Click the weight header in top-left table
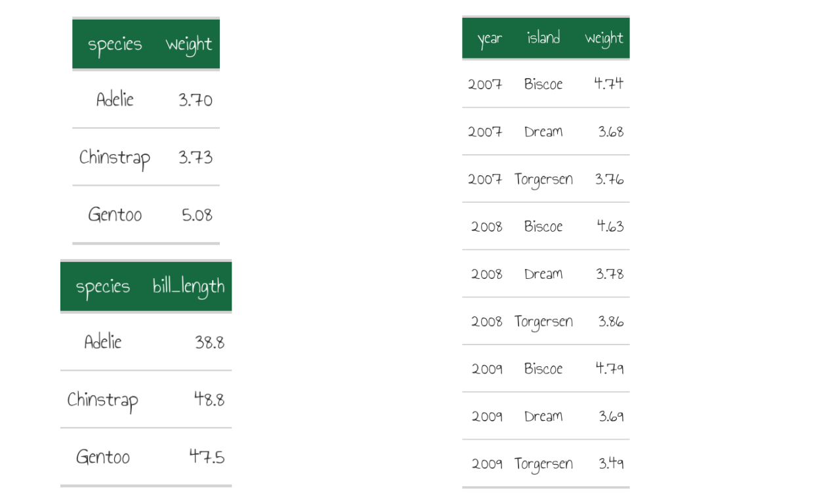Screen dimensions: 819x504 pos(189,45)
